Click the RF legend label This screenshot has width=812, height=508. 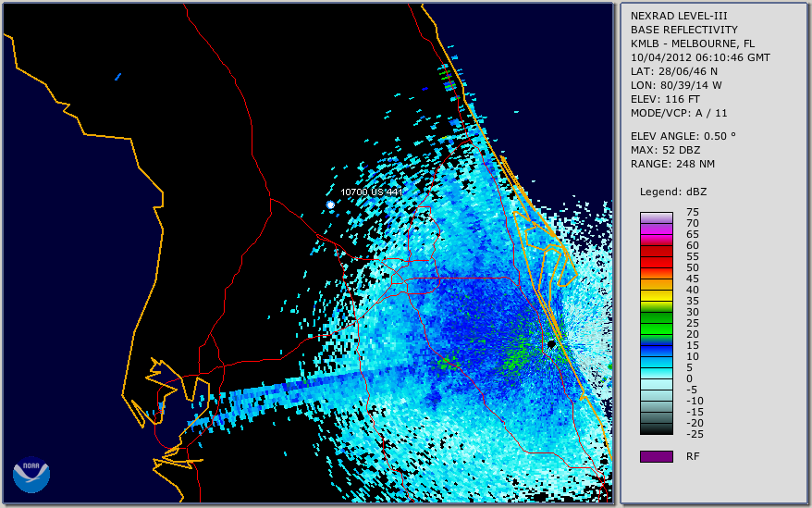pyautogui.click(x=693, y=456)
